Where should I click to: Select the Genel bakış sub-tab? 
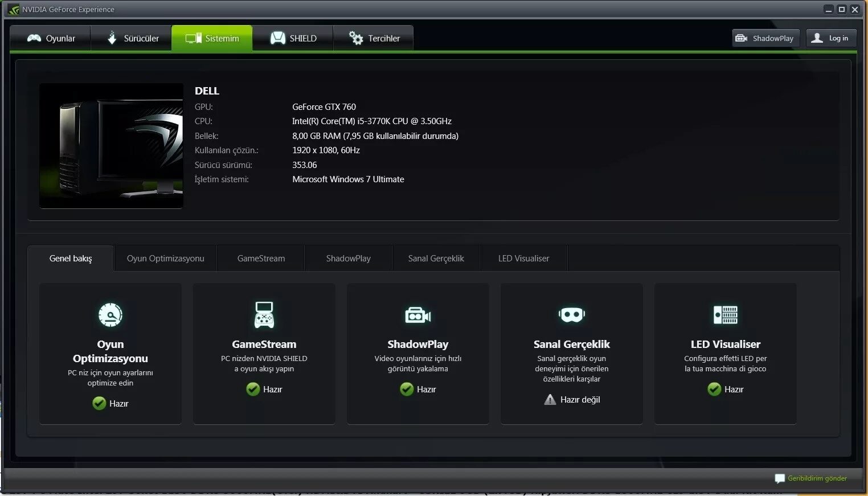coord(71,259)
